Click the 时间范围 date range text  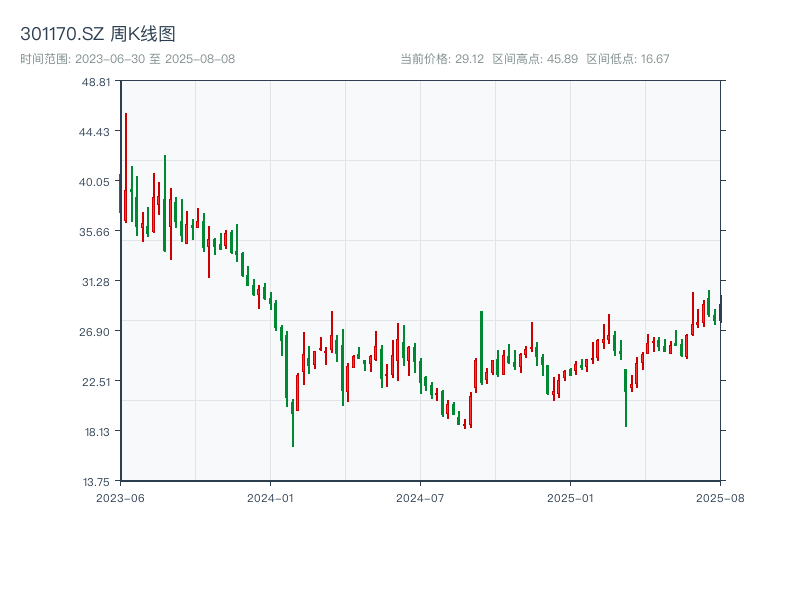127,59
